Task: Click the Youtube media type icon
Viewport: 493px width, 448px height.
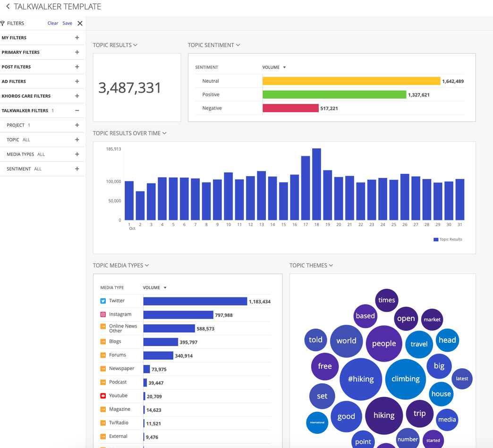Action: click(103, 396)
